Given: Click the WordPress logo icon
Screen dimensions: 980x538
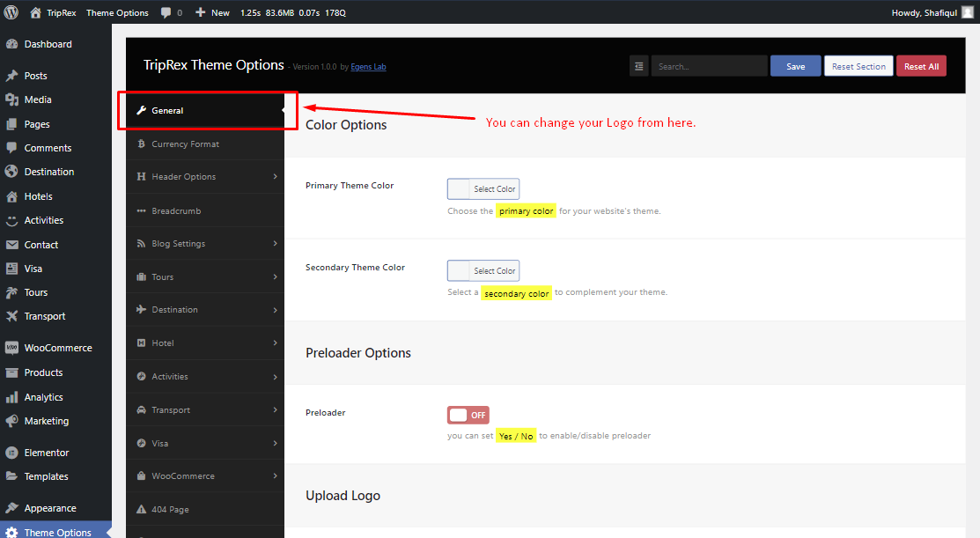Looking at the screenshot, I should click(x=11, y=11).
